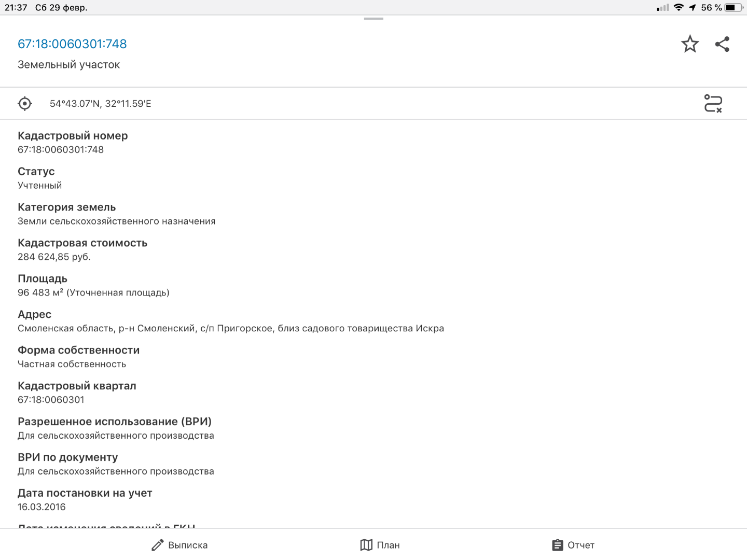Tap the map icon beside План
This screenshot has height=560, width=747.
click(x=366, y=545)
